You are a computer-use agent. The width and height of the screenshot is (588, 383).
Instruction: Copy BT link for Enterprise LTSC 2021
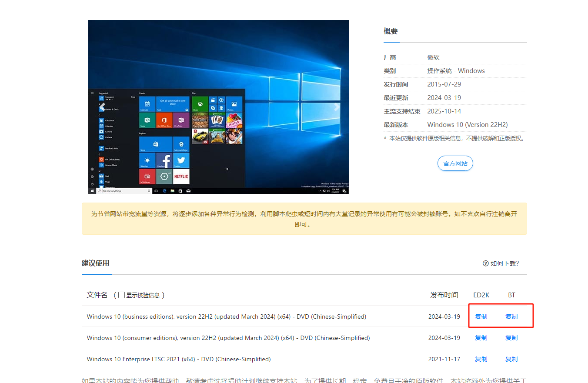click(x=511, y=359)
